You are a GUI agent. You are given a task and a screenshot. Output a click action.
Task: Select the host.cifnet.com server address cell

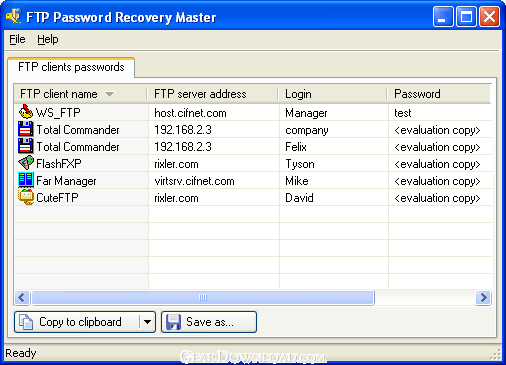(x=214, y=113)
